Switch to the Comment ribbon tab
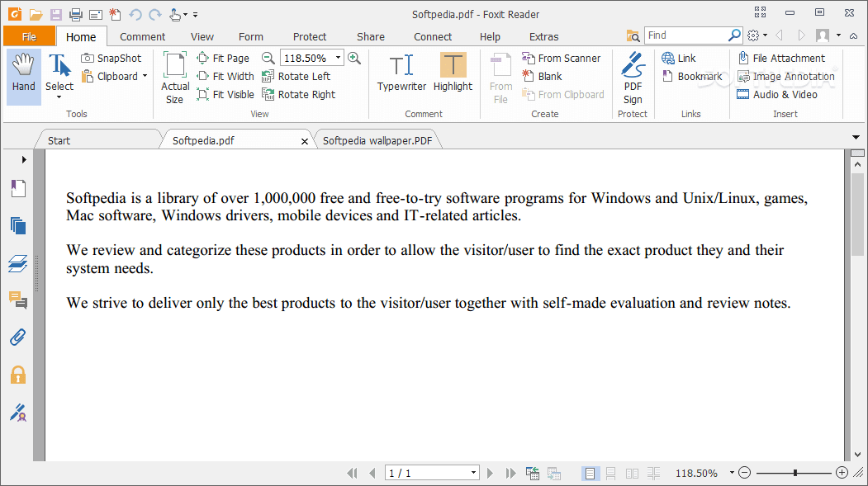 point(142,36)
